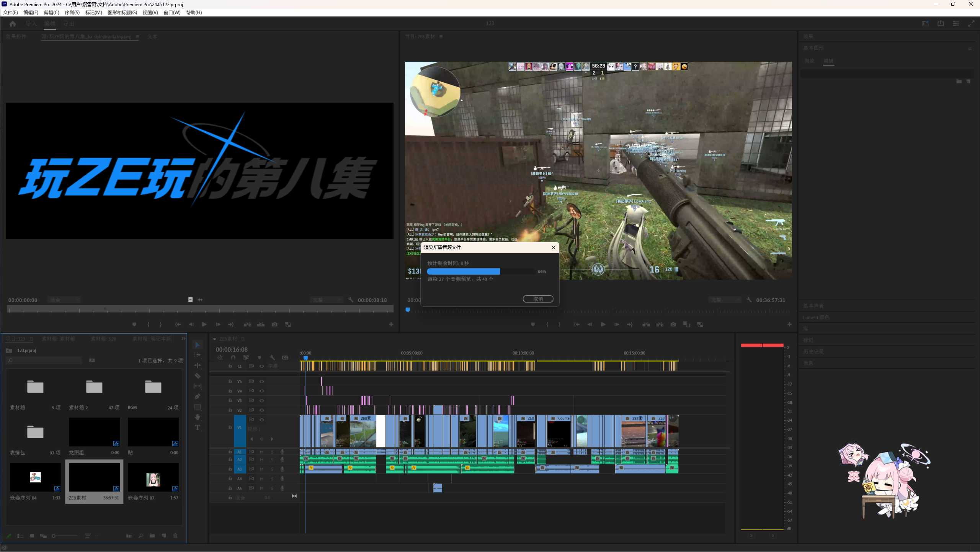Export frame from Program monitor camera icon
This screenshot has width=980, height=552.
(673, 324)
